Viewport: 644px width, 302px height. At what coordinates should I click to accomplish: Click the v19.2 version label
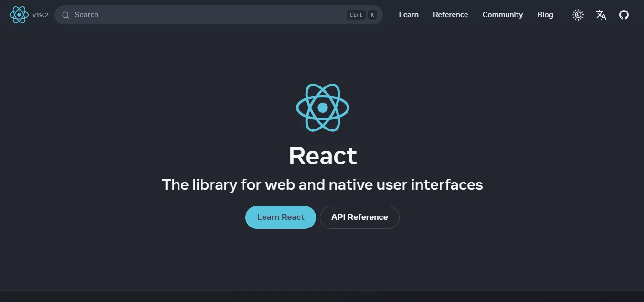41,15
